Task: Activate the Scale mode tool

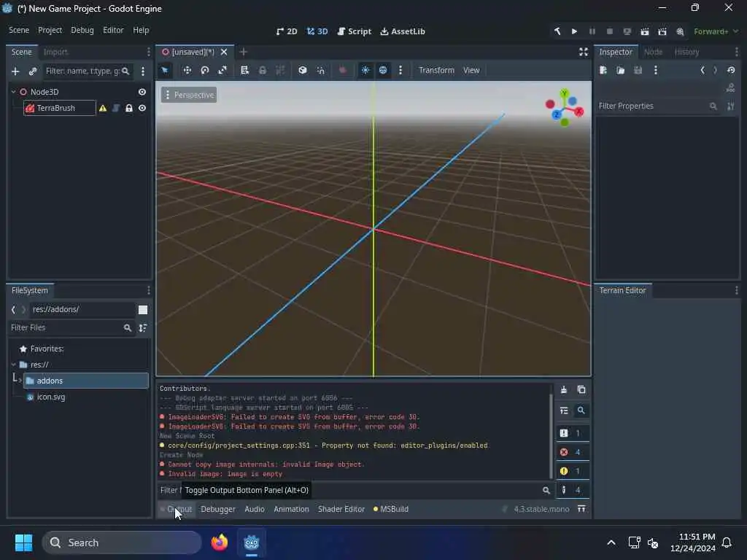Action: [222, 70]
